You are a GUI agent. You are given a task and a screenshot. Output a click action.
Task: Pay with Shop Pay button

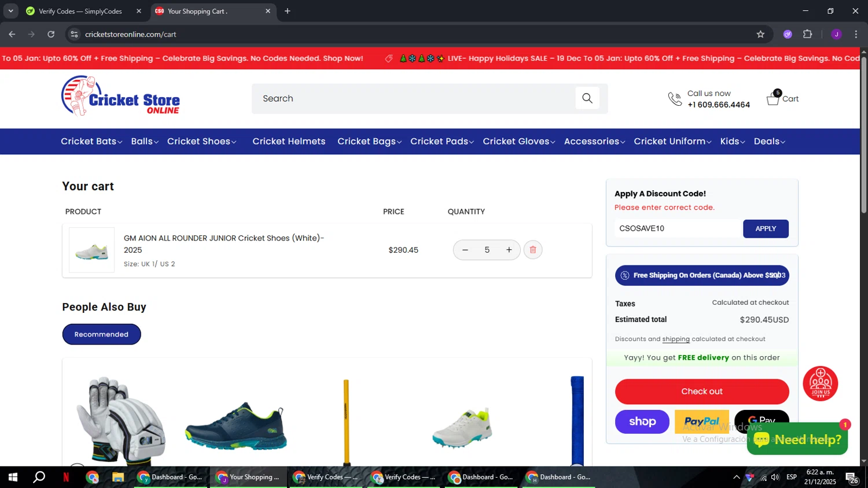642,422
